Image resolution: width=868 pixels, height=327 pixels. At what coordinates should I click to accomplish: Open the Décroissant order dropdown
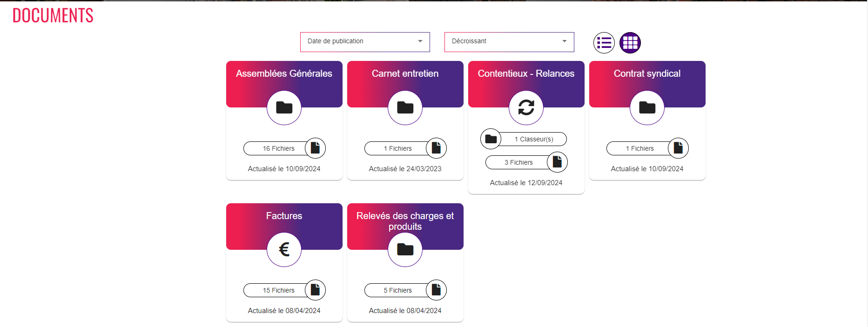[x=509, y=42]
